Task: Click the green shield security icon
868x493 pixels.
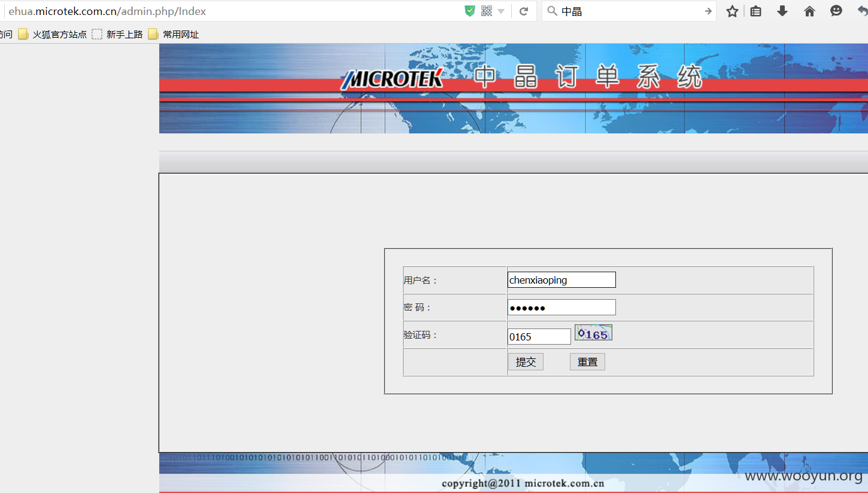Action: coord(470,11)
